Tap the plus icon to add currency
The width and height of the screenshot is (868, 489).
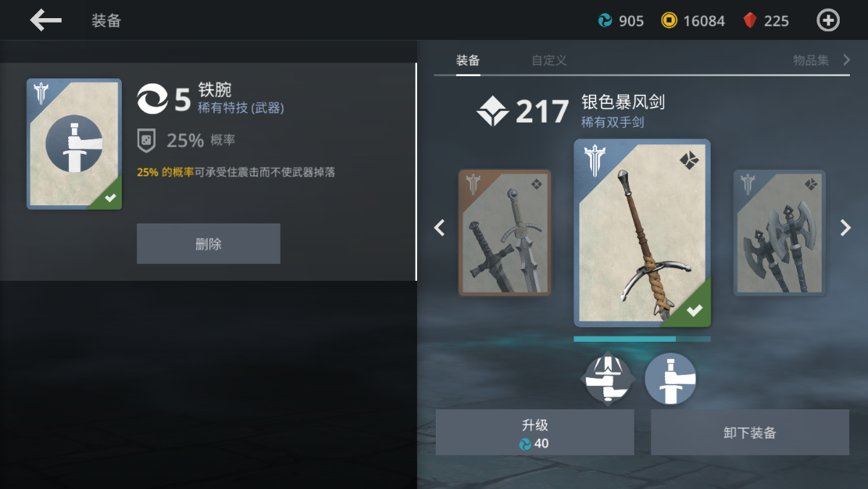[x=828, y=20]
